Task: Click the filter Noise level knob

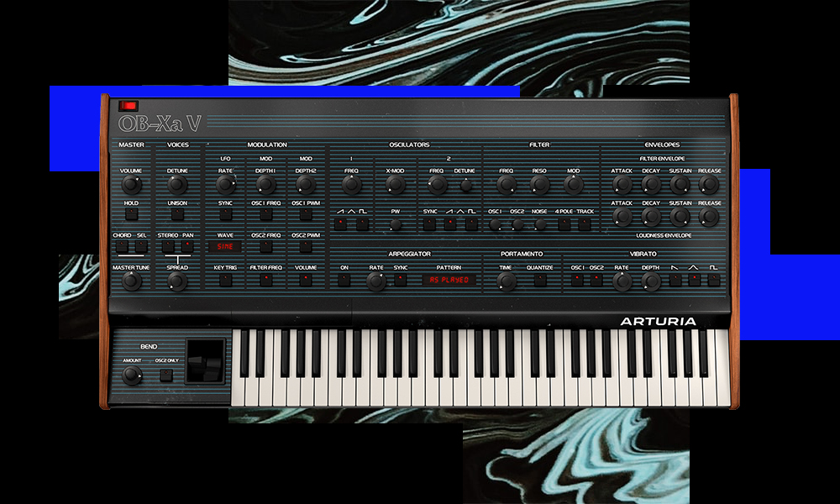Action: pyautogui.click(x=540, y=225)
